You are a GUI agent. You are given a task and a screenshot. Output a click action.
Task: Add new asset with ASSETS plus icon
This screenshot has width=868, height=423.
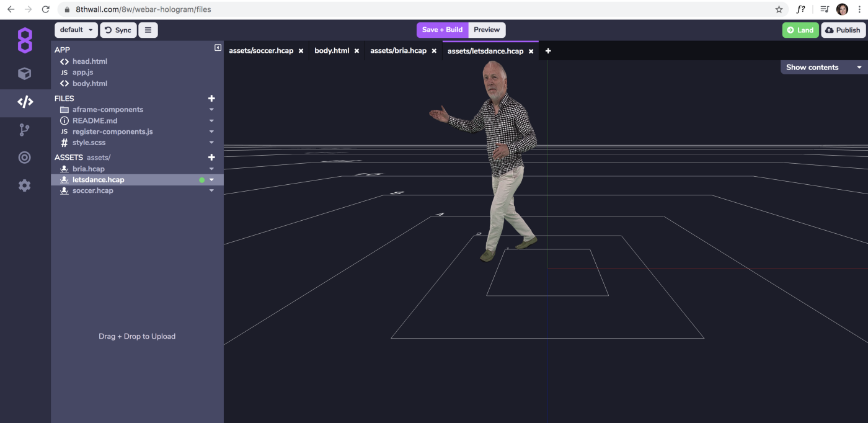click(211, 158)
